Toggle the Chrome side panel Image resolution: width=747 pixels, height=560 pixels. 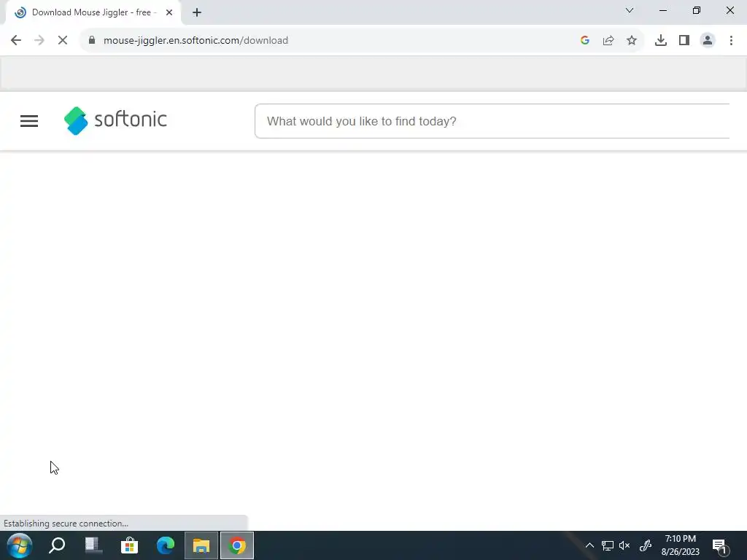[x=684, y=41]
